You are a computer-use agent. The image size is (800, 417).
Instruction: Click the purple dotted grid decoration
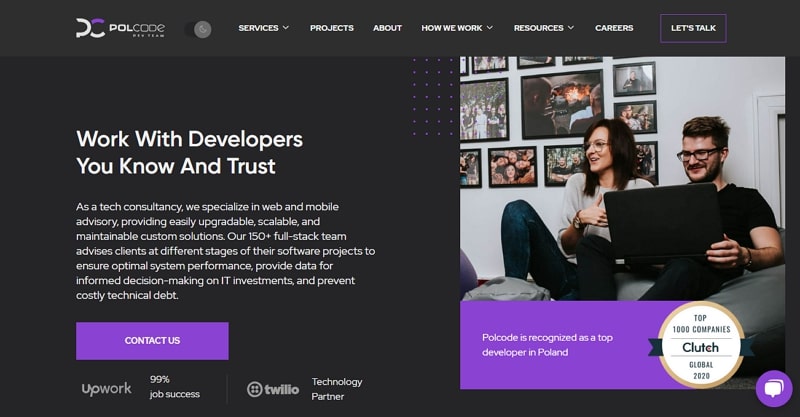(433, 97)
